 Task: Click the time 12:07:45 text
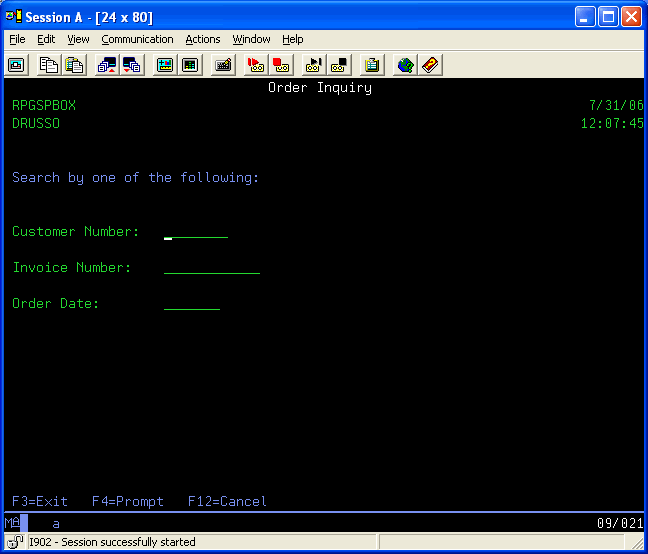point(612,123)
